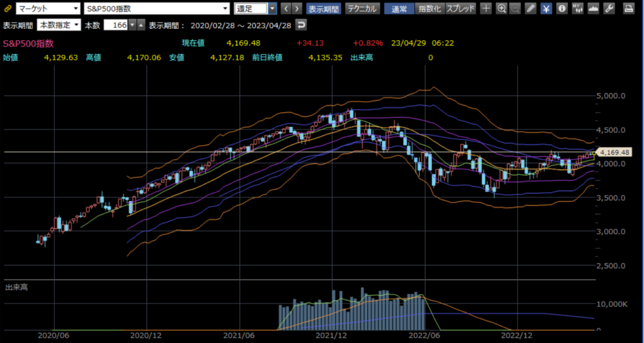Image resolution: width=644 pixels, height=343 pixels.
Task: Open the 本数指定 period type dropdown
Action: point(59,25)
